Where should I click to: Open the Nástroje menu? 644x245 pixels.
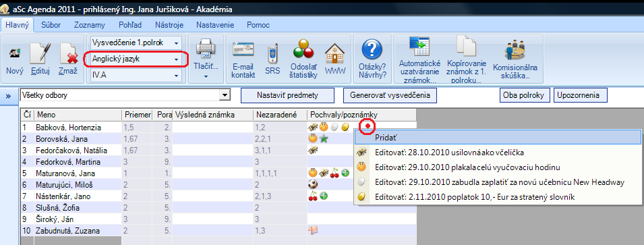170,25
